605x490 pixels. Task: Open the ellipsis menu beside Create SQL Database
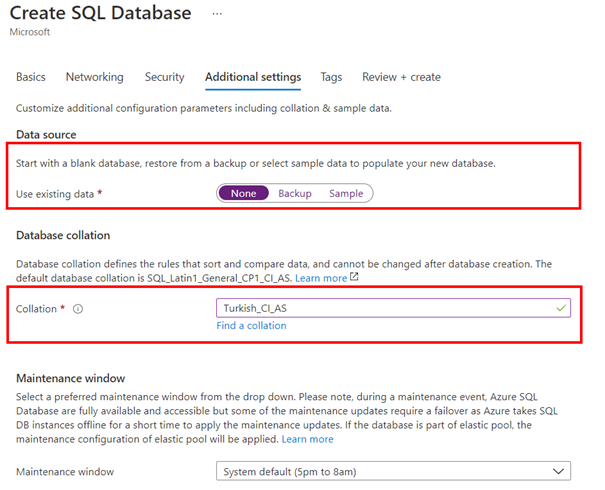coord(217,14)
